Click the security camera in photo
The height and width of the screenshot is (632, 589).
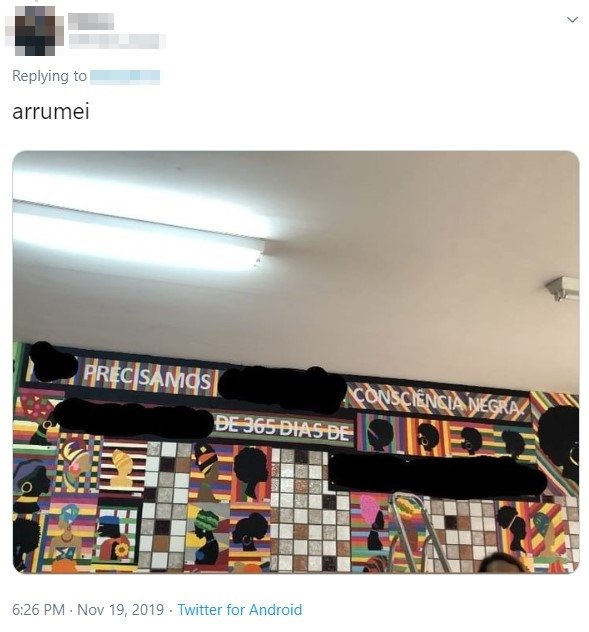(x=563, y=288)
